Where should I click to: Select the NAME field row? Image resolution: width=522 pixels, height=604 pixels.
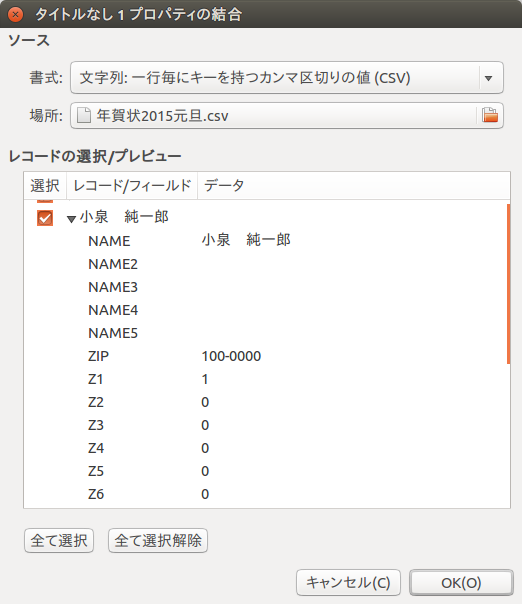click(x=267, y=241)
